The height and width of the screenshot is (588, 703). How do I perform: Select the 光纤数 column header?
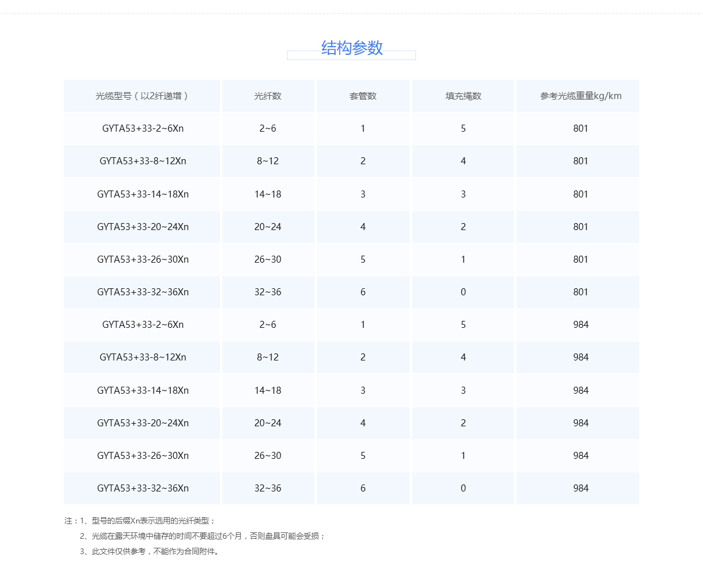[268, 96]
